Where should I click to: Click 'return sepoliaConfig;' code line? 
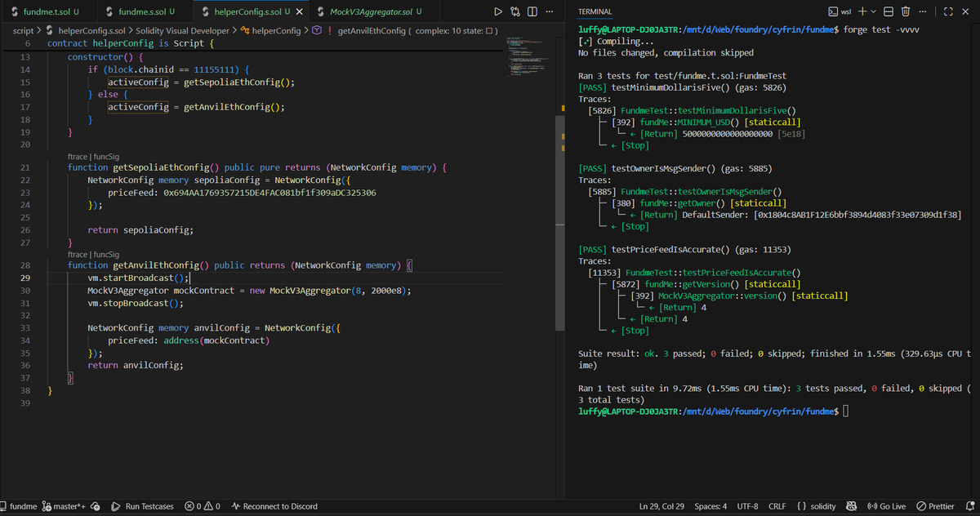click(140, 229)
